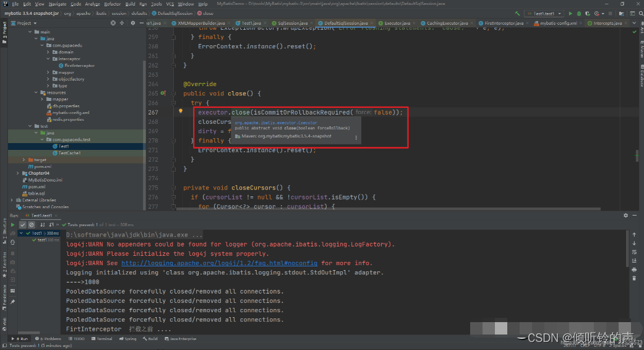Toggle the 2: Favorites sidebar button

4,266
